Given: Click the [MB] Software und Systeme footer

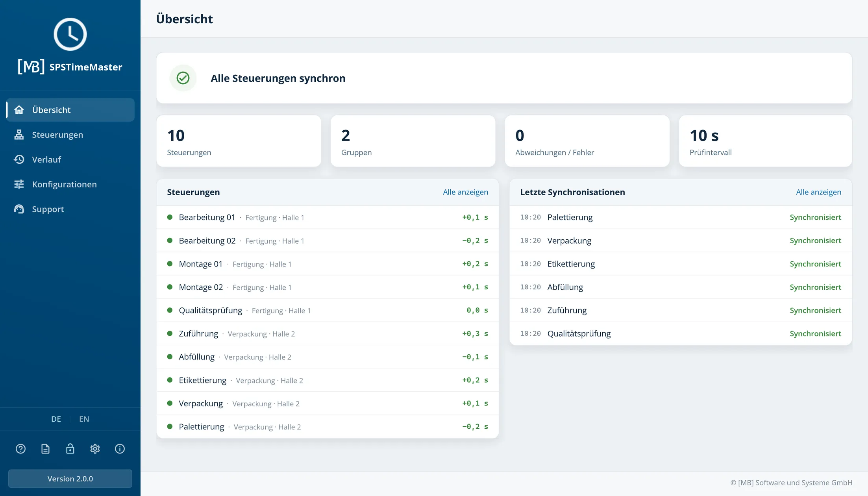Looking at the screenshot, I should pos(791,483).
